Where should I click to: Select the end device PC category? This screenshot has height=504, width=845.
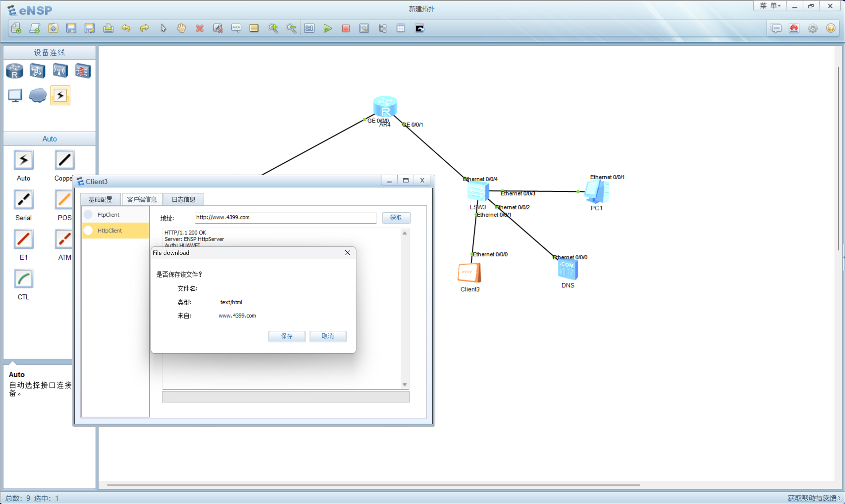(x=15, y=95)
